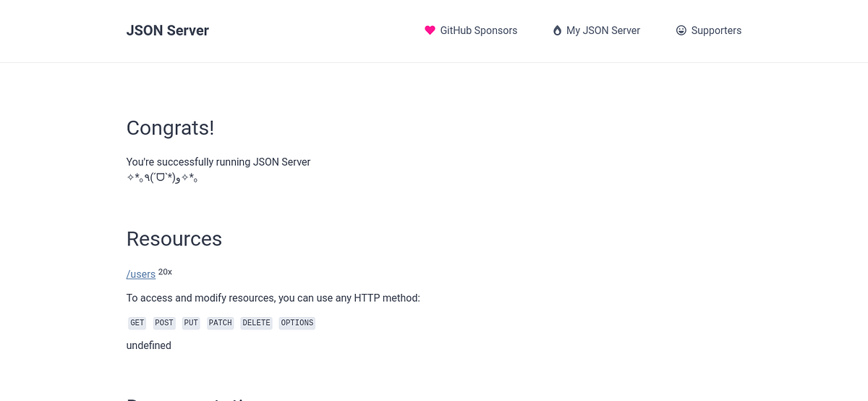This screenshot has height=401, width=868.
Task: Click the Congrats! heading
Action: pos(170,128)
